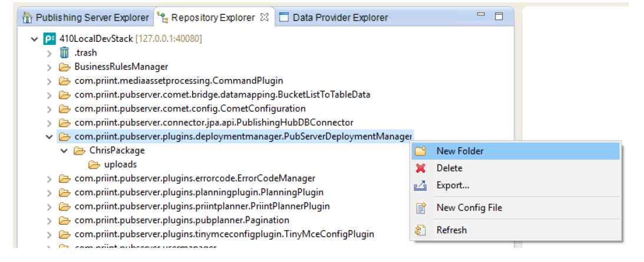644x262 pixels.
Task: Expand the BusinessRulesManager folder
Action: (x=49, y=67)
